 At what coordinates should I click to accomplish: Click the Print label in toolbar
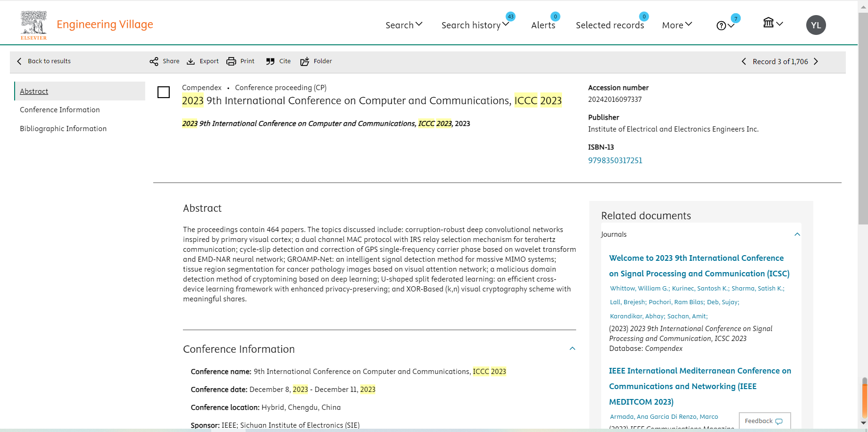pyautogui.click(x=247, y=61)
